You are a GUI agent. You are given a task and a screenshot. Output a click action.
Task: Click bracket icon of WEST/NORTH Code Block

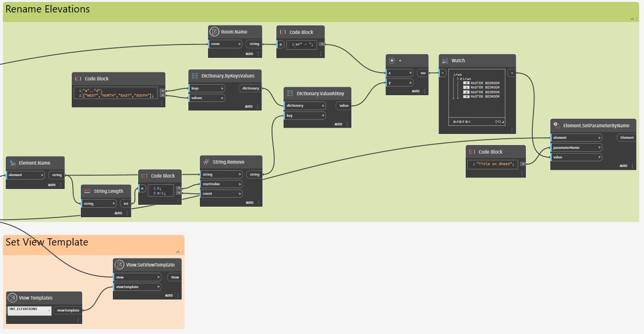coord(78,78)
